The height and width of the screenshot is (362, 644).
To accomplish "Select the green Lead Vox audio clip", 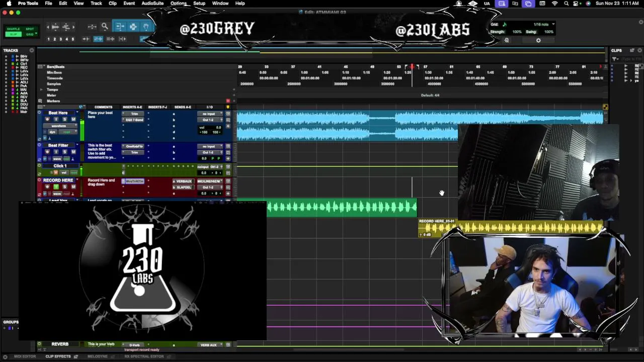I will [342, 207].
